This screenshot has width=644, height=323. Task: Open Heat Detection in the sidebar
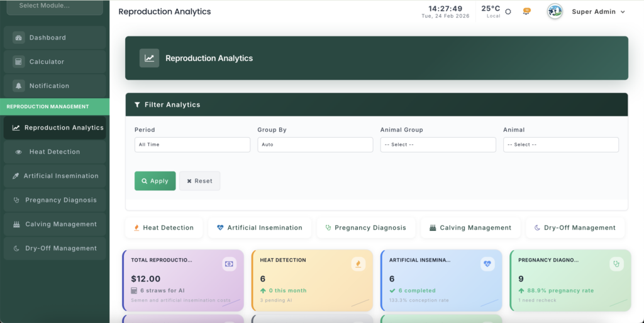coord(54,151)
